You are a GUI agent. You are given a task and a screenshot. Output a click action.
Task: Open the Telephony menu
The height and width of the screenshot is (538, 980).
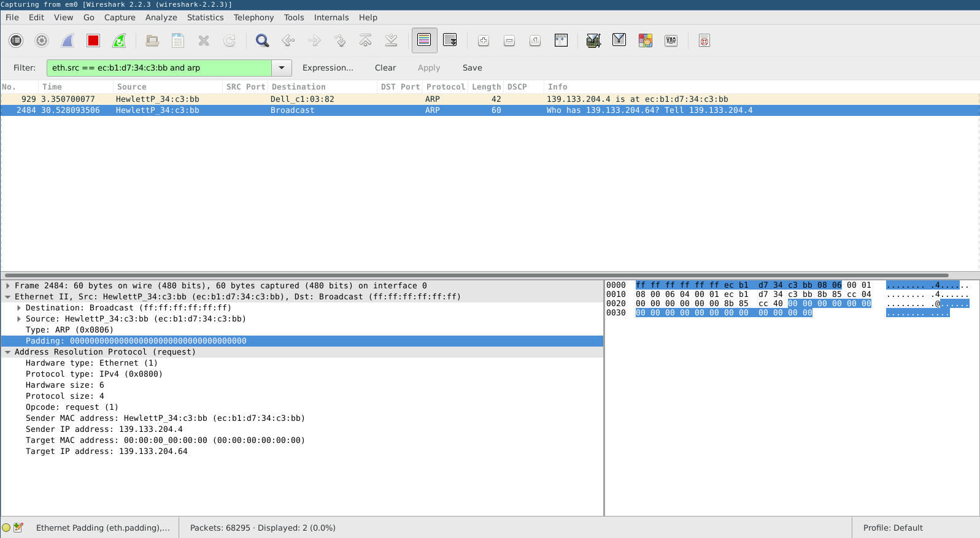coord(253,18)
